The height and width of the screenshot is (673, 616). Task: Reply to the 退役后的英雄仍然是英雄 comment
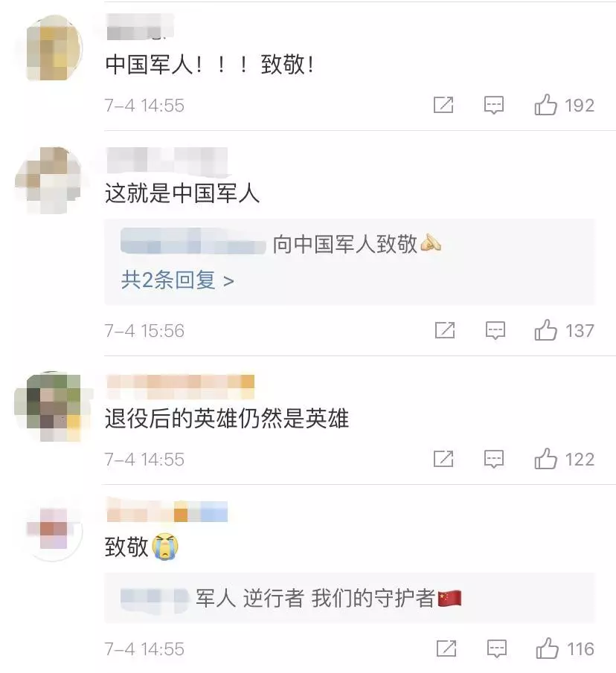[494, 460]
